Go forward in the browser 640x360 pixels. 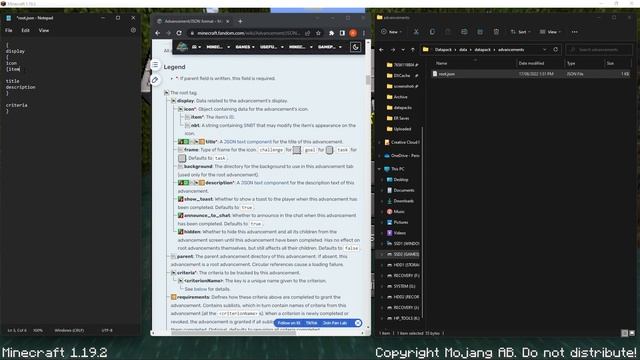pyautogui.click(x=168, y=33)
